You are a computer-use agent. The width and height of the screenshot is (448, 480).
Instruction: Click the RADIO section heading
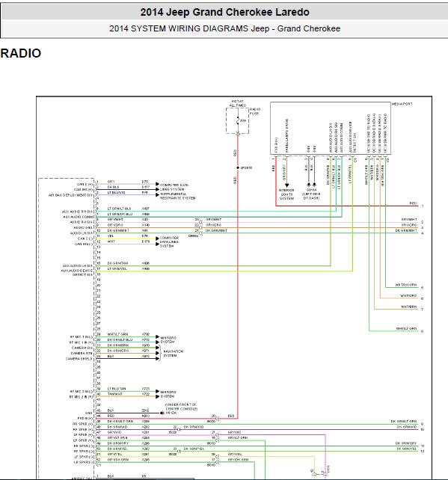21,53
